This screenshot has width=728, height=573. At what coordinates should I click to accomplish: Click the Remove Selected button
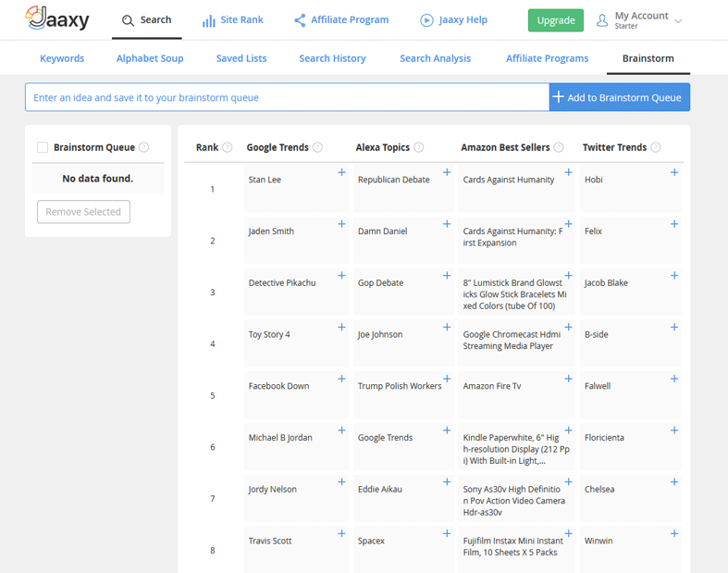coord(83,212)
